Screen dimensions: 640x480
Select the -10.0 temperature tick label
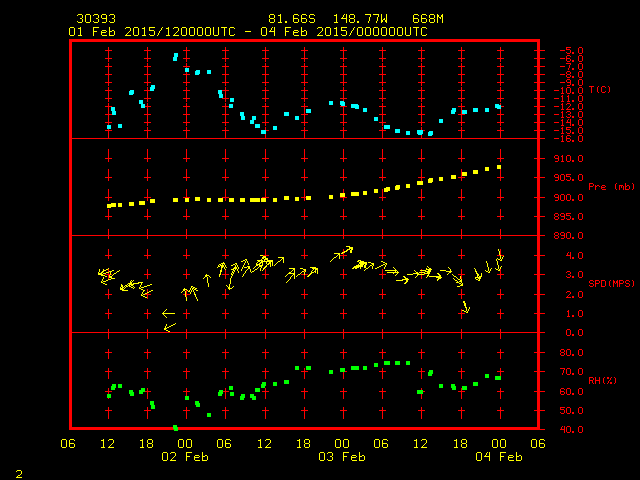point(569,91)
